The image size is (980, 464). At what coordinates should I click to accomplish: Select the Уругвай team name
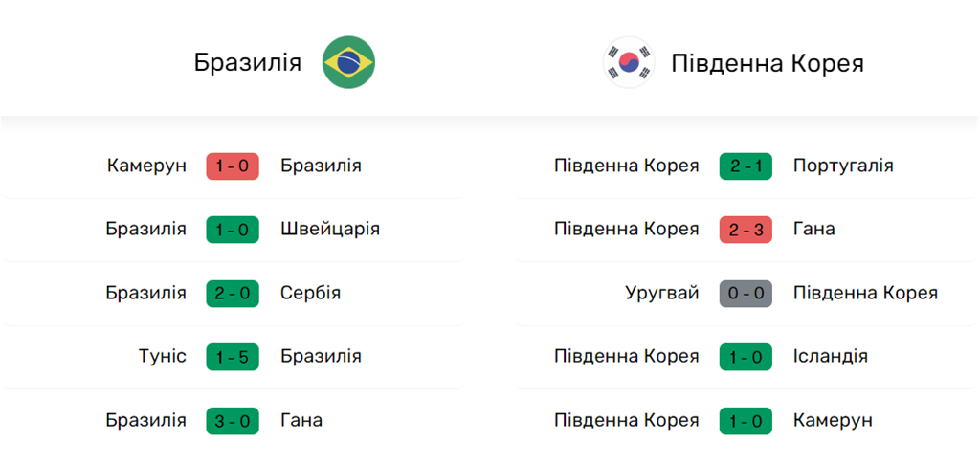point(662,294)
